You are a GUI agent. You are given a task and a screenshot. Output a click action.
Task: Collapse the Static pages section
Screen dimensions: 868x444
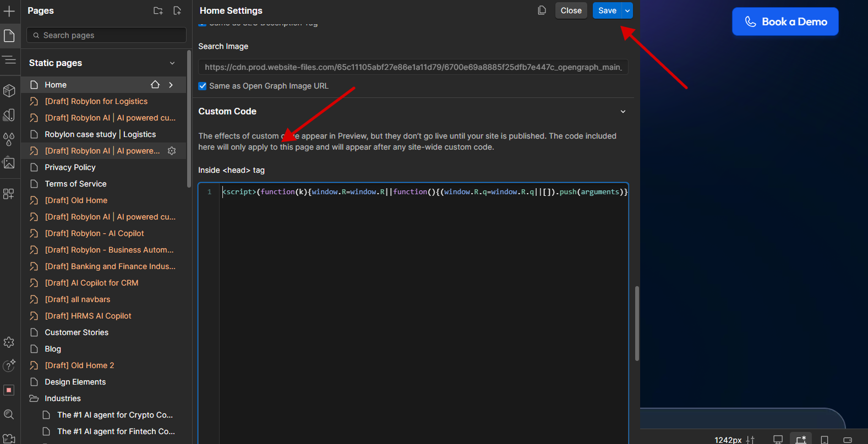click(x=172, y=63)
